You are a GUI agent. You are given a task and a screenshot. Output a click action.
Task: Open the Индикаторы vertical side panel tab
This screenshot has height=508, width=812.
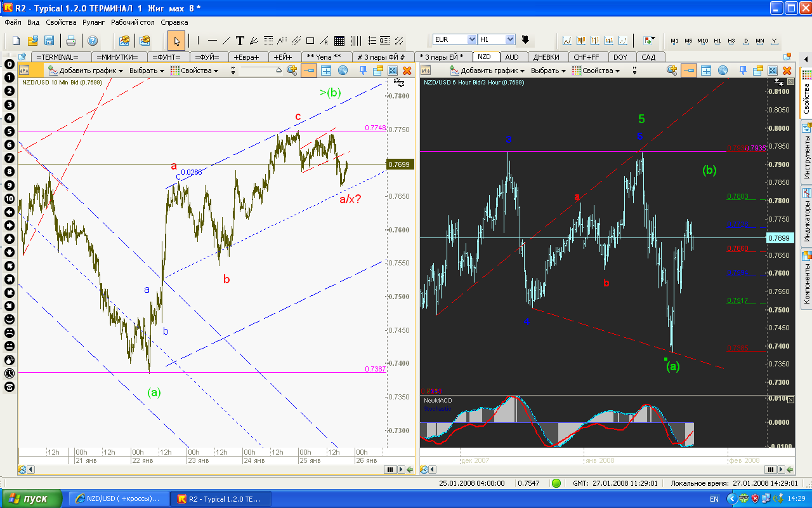point(806,215)
